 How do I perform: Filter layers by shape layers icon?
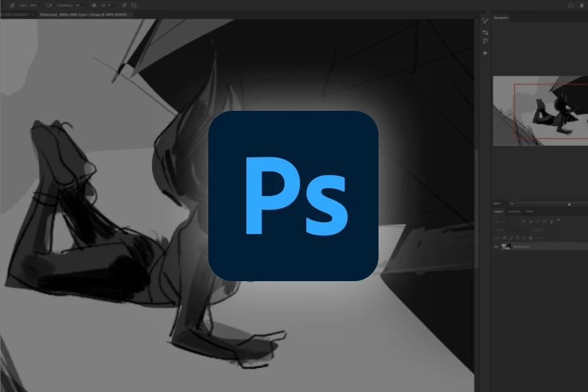pos(545,221)
